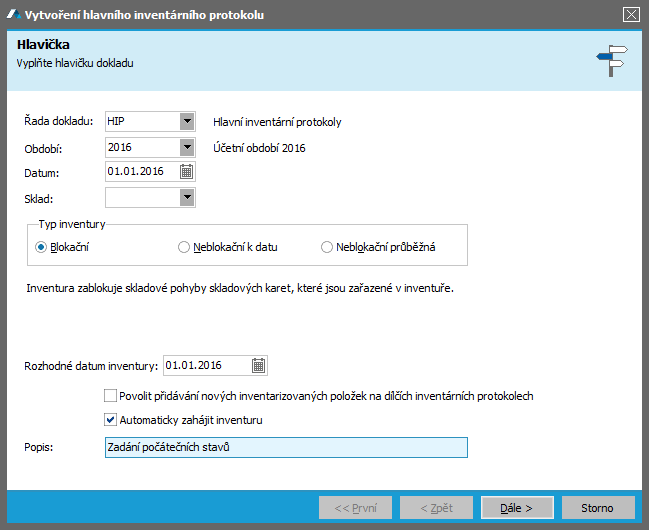Image resolution: width=650 pixels, height=531 pixels.
Task: Open calendar for Rozhodné datum inventury
Action: pyautogui.click(x=258, y=365)
